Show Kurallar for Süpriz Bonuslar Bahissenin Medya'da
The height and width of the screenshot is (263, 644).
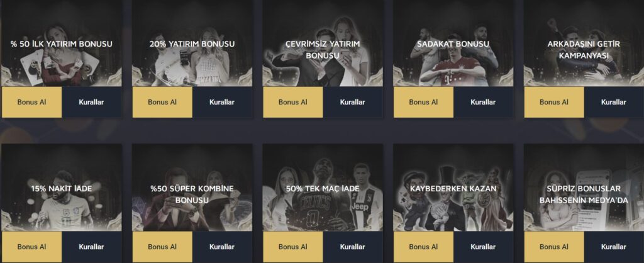click(x=614, y=247)
